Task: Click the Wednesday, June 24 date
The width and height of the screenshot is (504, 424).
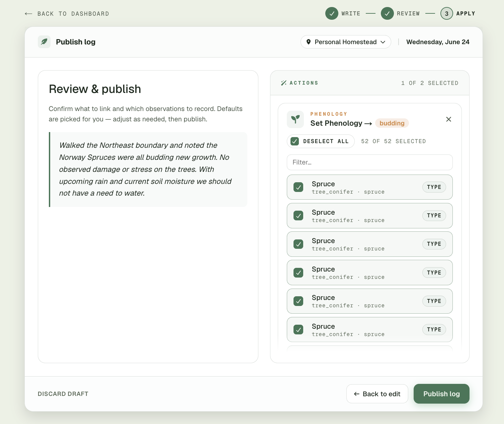Action: [x=438, y=42]
